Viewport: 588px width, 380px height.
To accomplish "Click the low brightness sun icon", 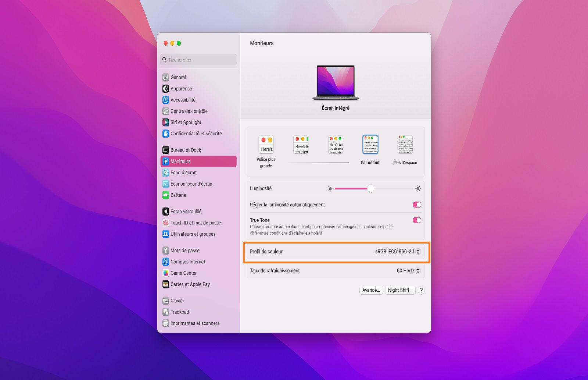I will (330, 189).
